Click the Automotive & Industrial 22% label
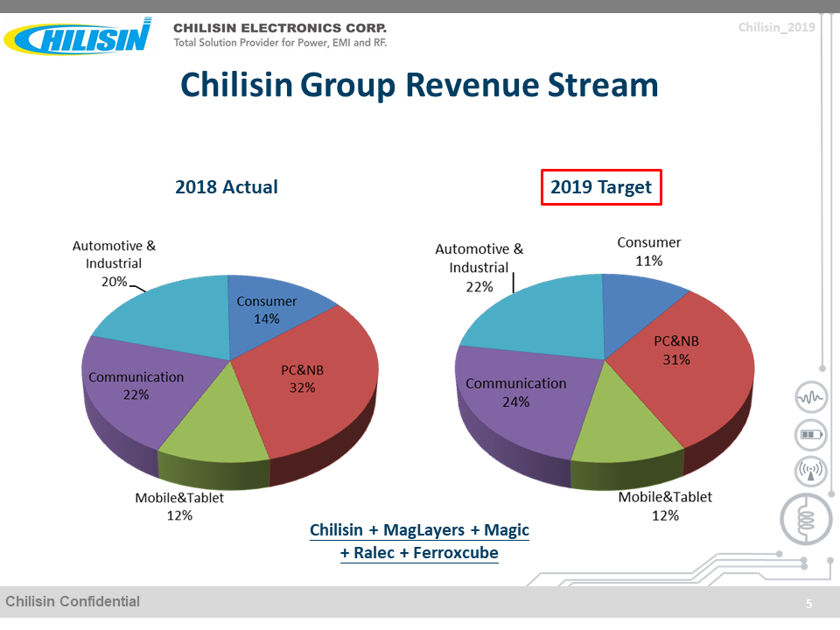Screen dimensions: 840x630 pos(479,268)
